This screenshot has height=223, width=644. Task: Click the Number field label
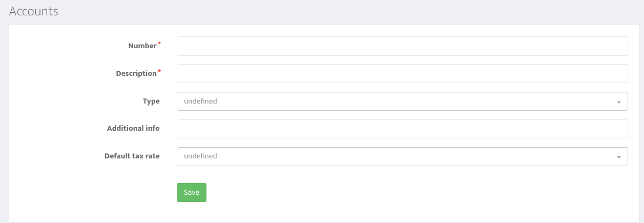pyautogui.click(x=142, y=46)
